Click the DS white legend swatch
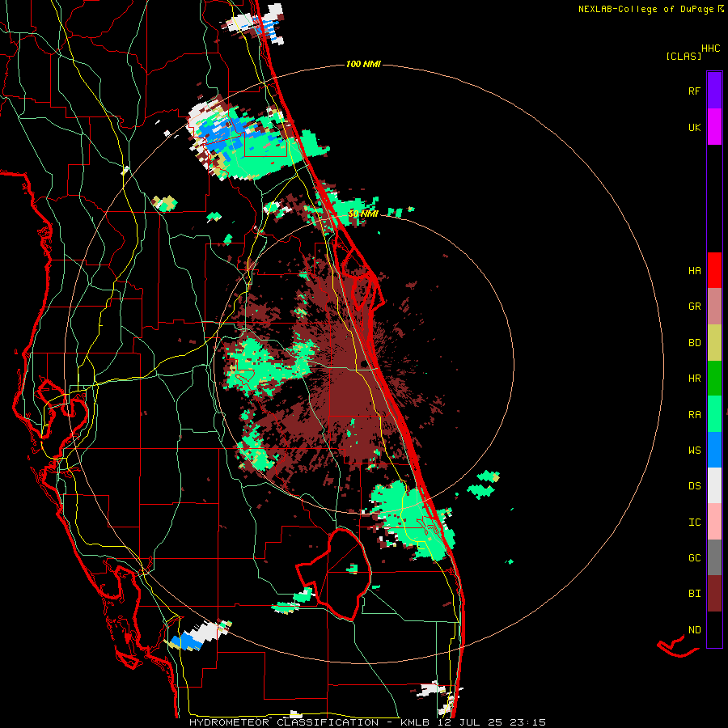The image size is (728, 728). tap(714, 485)
